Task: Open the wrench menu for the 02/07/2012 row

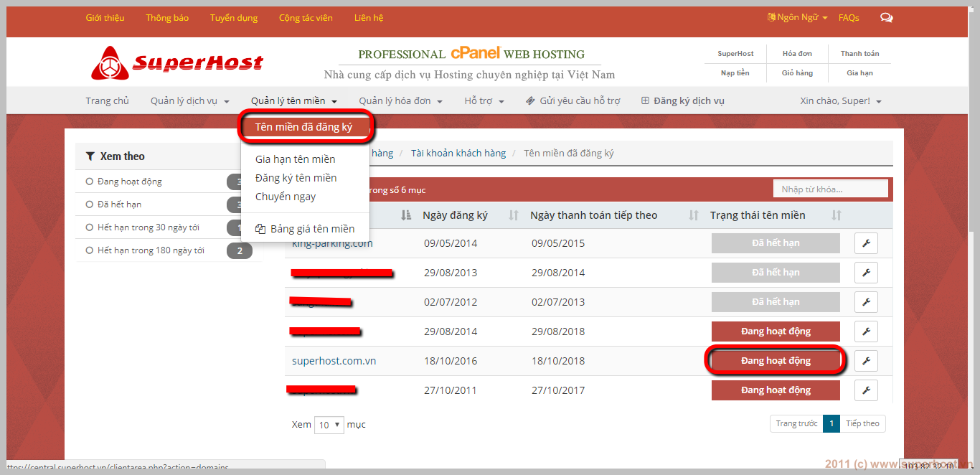Action: pyautogui.click(x=866, y=302)
